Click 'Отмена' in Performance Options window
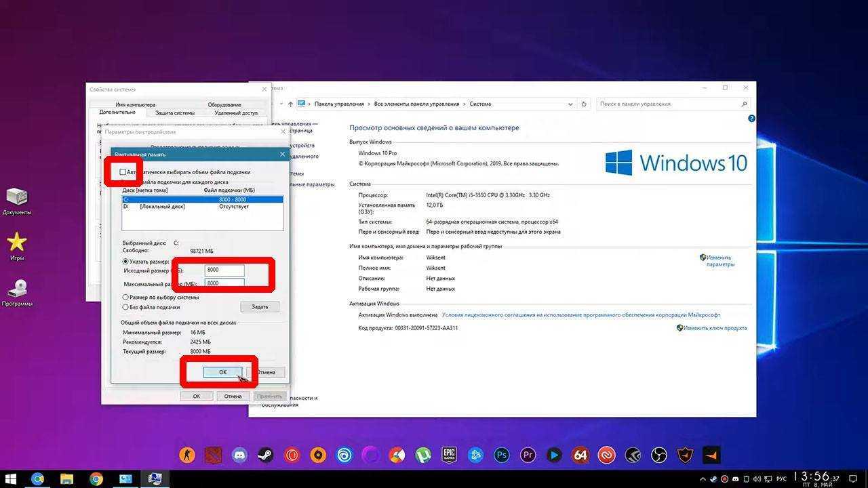This screenshot has width=868, height=488. [x=233, y=396]
